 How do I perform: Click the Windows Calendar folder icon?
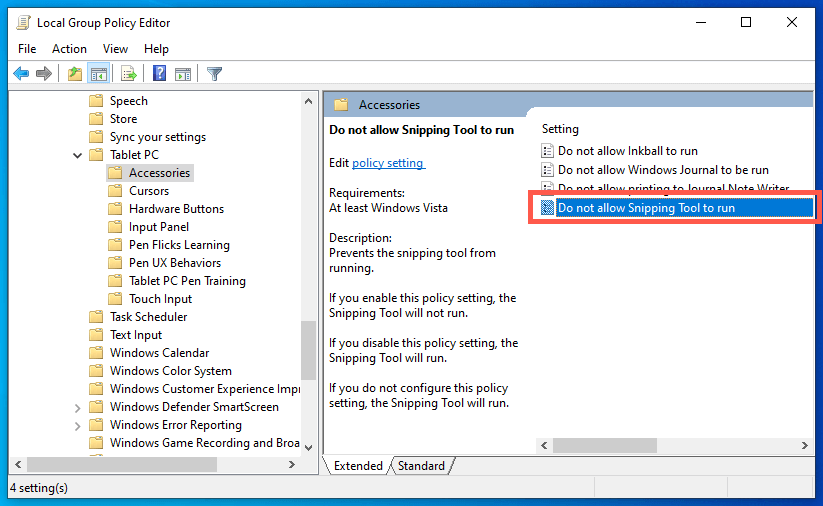tap(96, 353)
